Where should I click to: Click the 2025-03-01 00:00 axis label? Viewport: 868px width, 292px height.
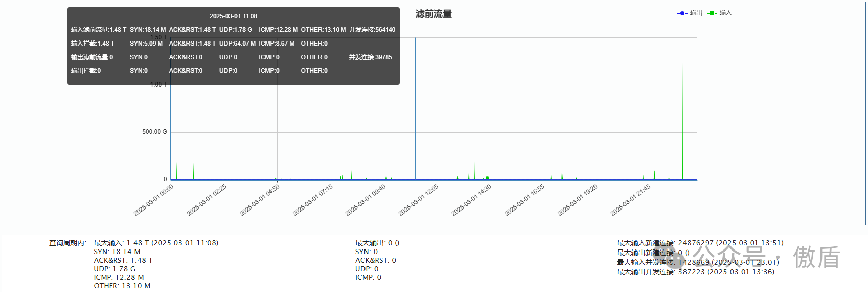[154, 200]
